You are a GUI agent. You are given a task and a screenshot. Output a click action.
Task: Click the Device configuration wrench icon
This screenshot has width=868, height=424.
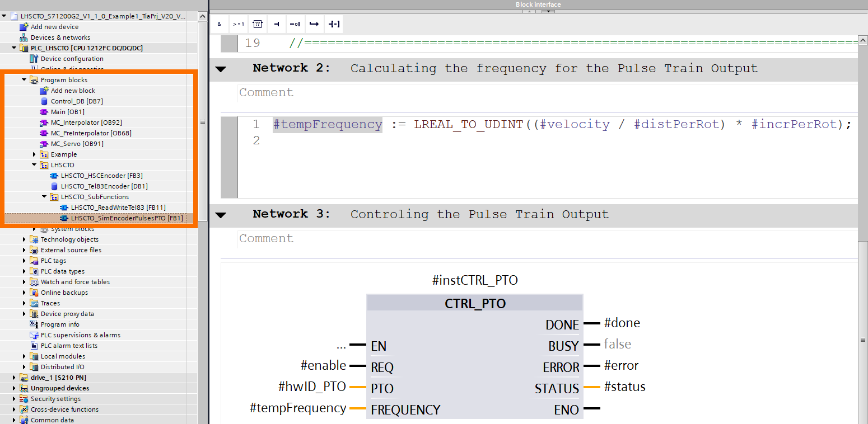pos(34,59)
